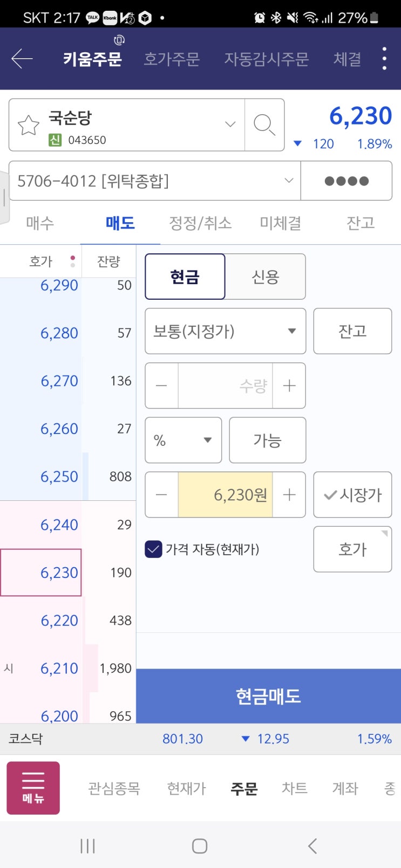The height and width of the screenshot is (868, 401).
Task: Tap the price minus icon
Action: click(x=161, y=494)
